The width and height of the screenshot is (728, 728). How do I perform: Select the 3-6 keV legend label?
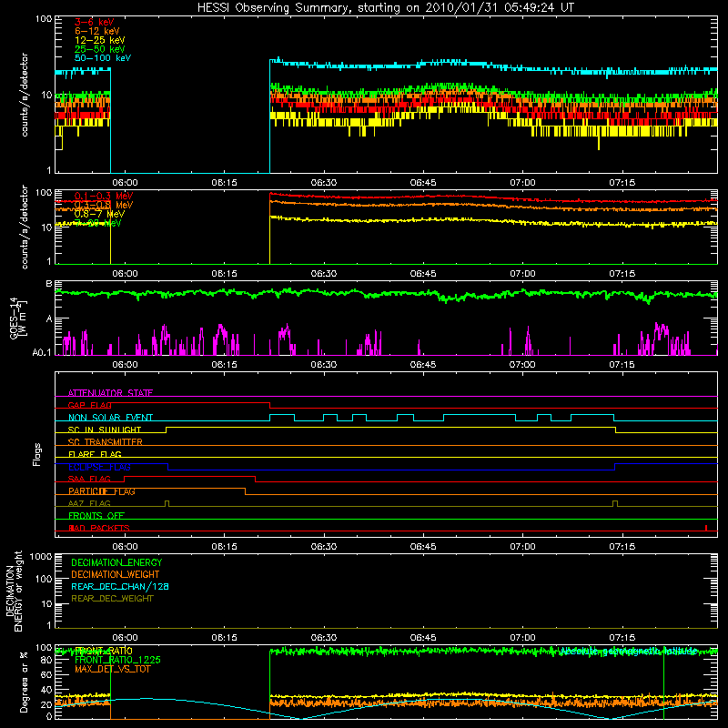click(95, 22)
